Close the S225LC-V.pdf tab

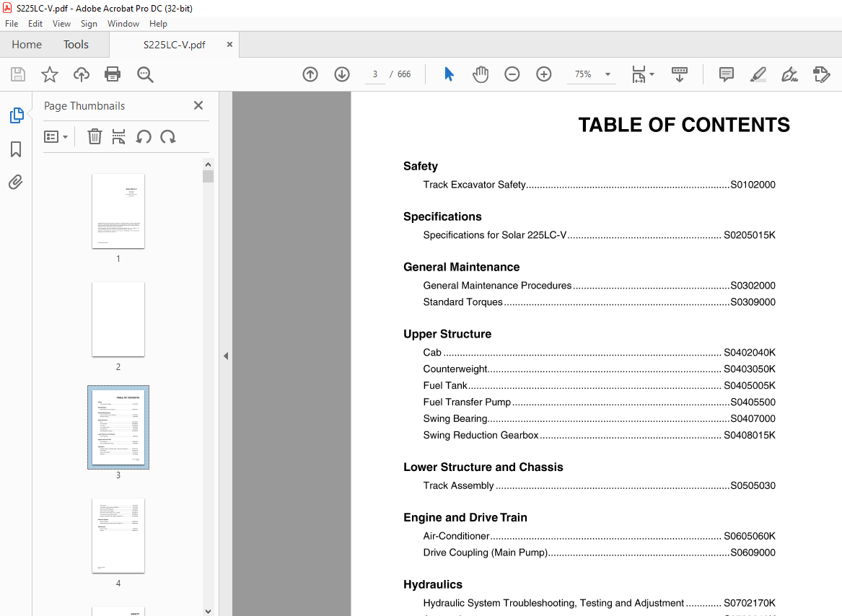(229, 45)
